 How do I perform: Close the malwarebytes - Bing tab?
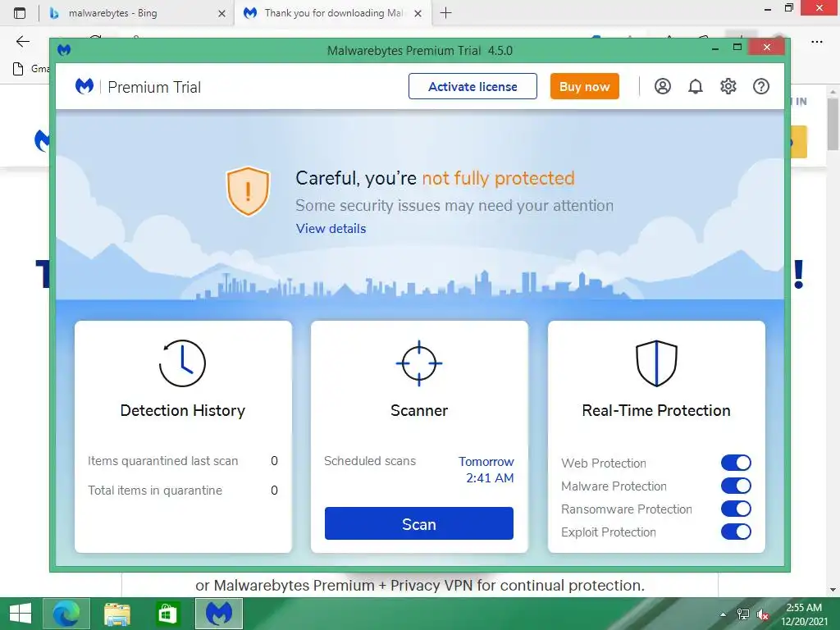pos(221,13)
